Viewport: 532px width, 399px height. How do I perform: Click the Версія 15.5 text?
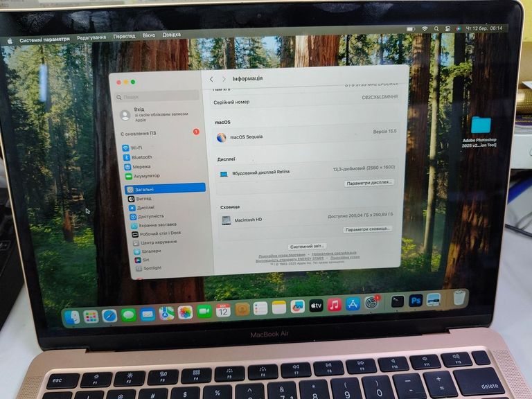point(384,132)
